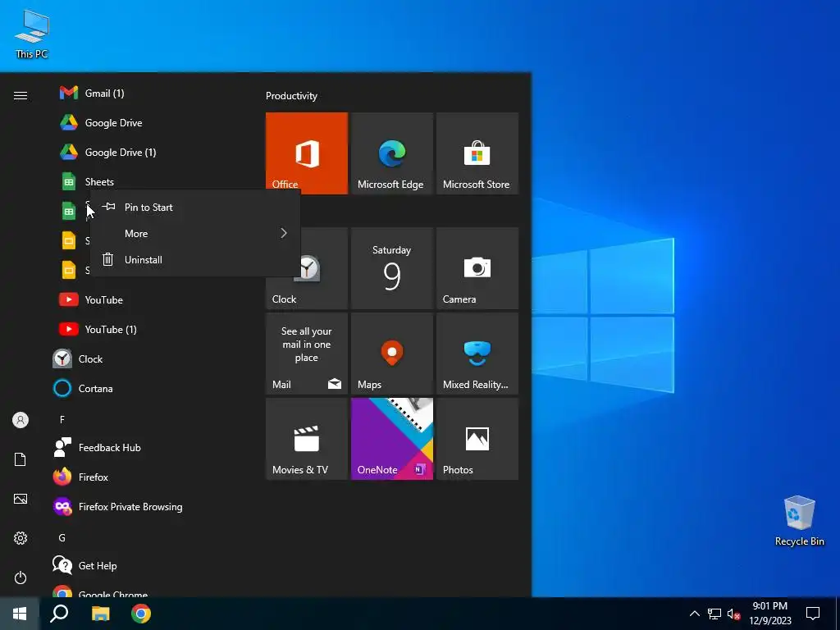Click the Productivity group title

(x=291, y=96)
